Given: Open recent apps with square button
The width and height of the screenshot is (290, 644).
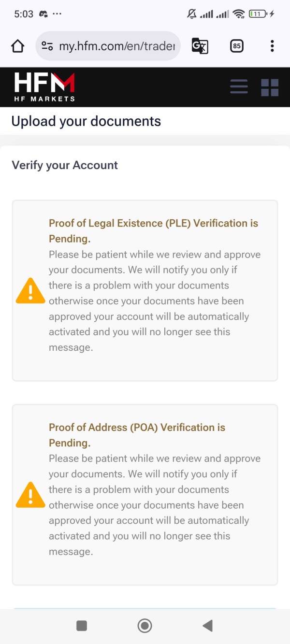Looking at the screenshot, I should (82, 626).
